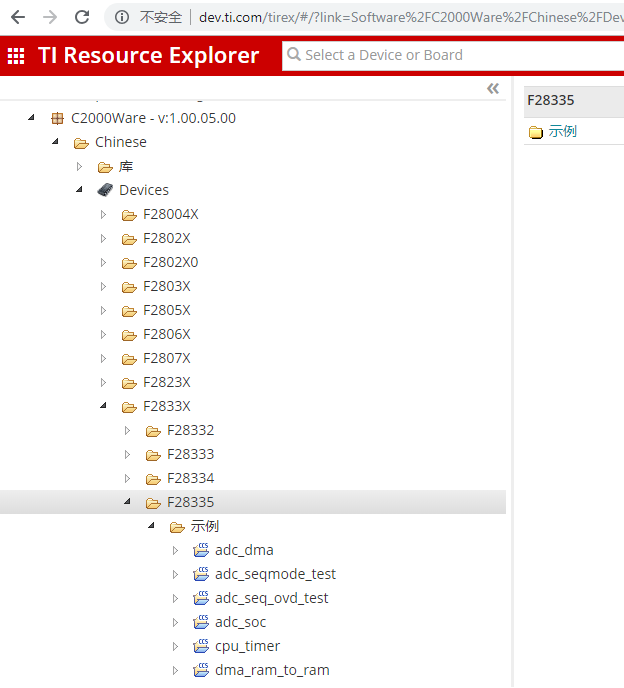This screenshot has height=688, width=624.
Task: Collapse the F2833X folder arrow
Action: point(104,405)
